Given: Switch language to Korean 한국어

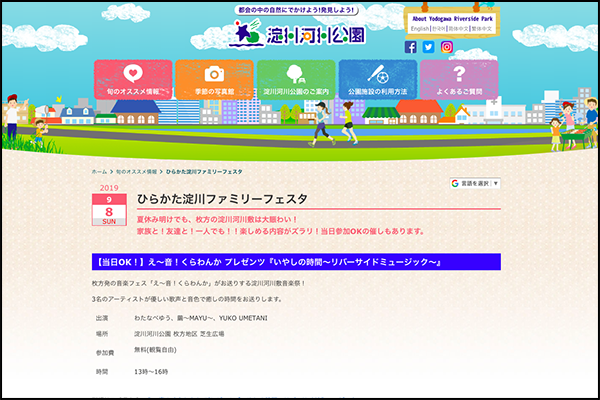Looking at the screenshot, I should (440, 29).
